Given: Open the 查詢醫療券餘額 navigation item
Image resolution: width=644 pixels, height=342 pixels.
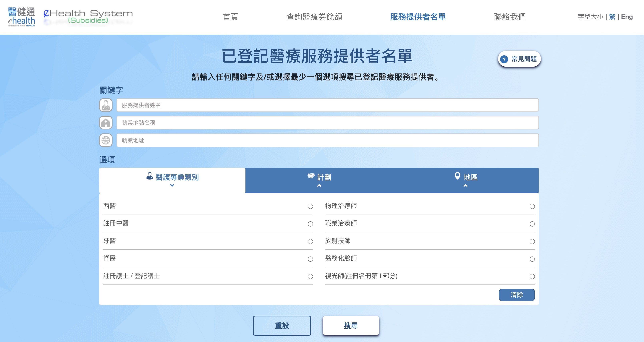Looking at the screenshot, I should coord(314,17).
